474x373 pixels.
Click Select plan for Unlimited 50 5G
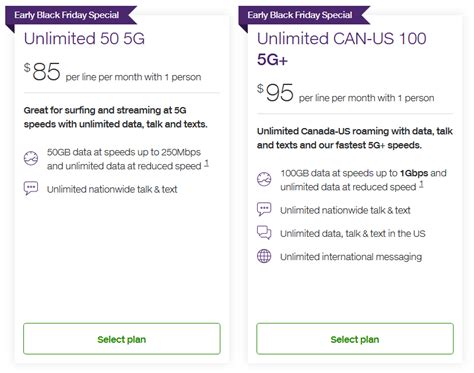[x=122, y=339]
